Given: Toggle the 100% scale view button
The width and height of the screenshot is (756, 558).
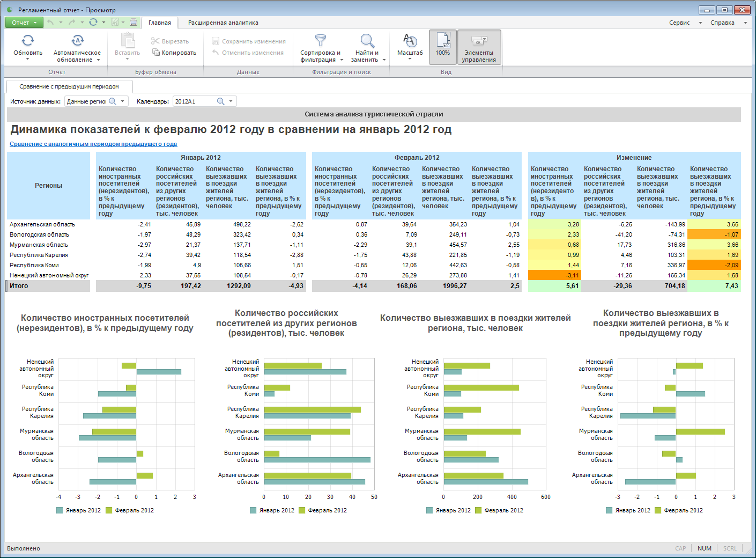Looking at the screenshot, I should [x=443, y=47].
